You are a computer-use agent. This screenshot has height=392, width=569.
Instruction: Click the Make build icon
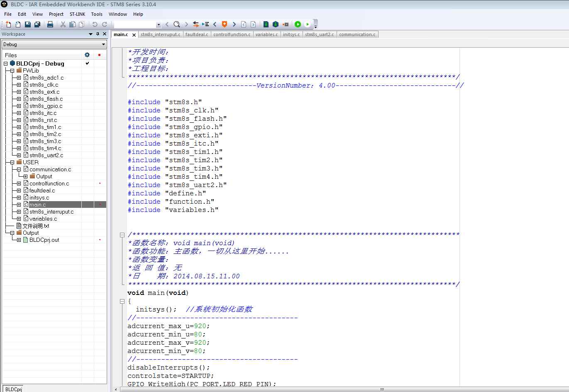coord(275,24)
